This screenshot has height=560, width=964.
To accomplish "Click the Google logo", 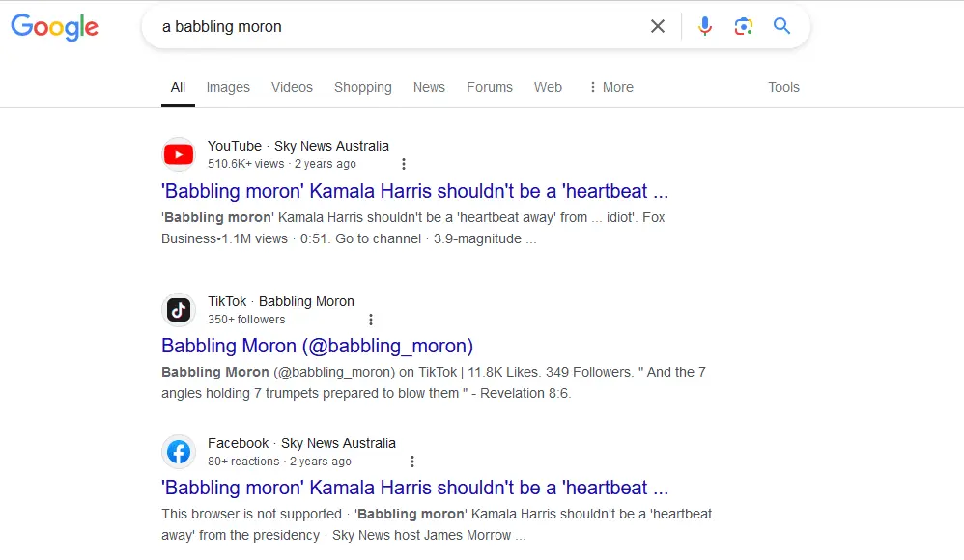I will 54,27.
